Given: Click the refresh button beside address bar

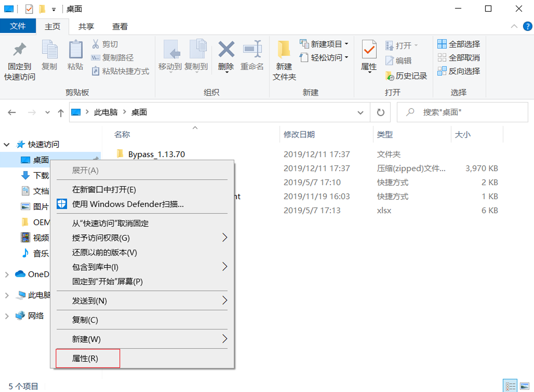Looking at the screenshot, I should 380,112.
